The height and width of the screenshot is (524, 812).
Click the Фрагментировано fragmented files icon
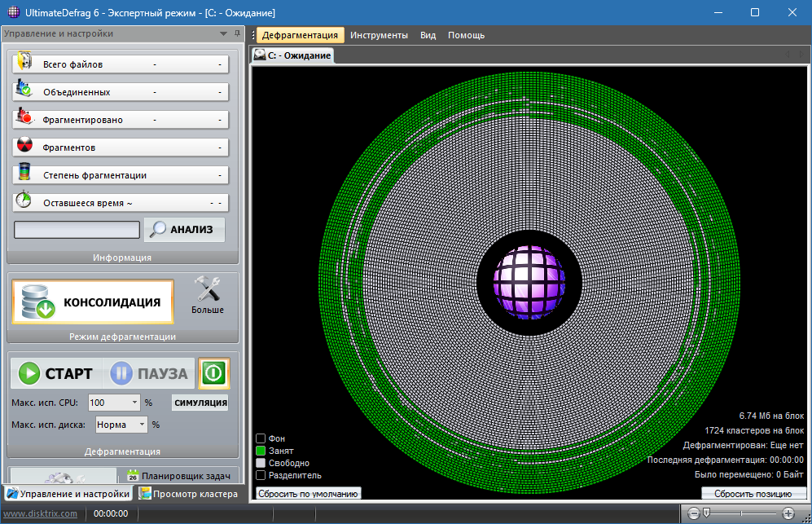click(24, 116)
